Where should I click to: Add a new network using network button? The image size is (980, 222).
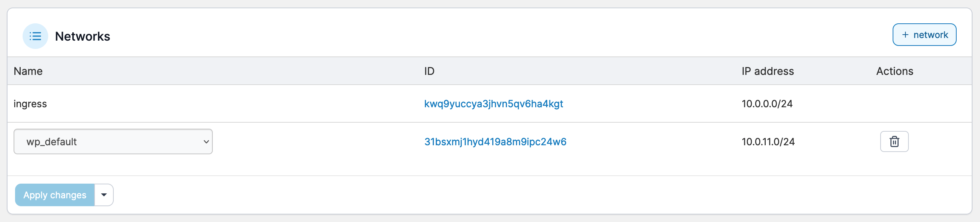(924, 35)
